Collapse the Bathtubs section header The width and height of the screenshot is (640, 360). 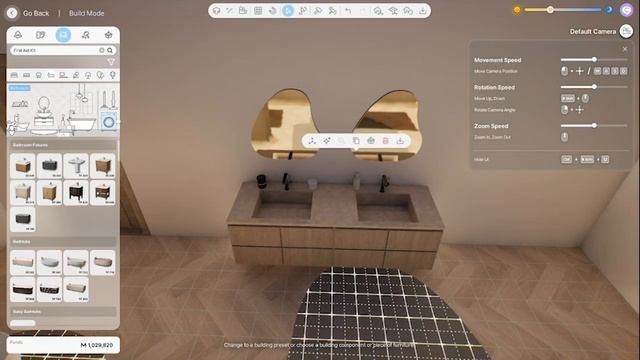coord(63,242)
